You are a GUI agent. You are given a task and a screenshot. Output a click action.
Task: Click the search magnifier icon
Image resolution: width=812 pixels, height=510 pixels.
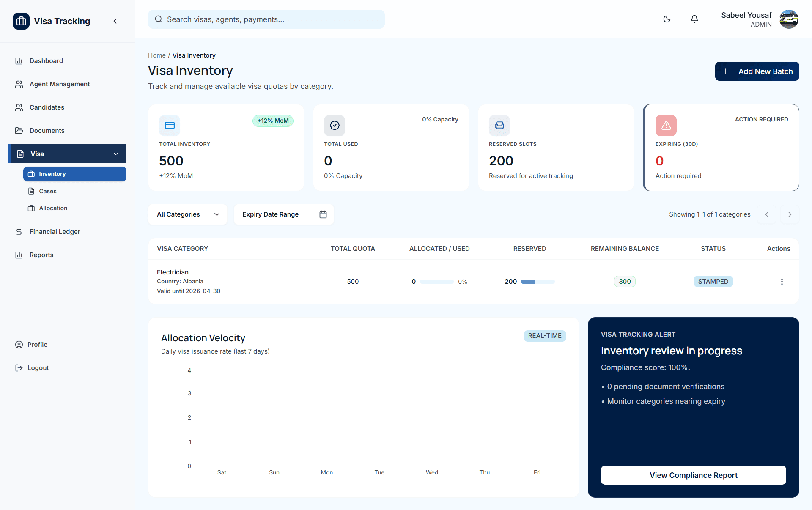159,19
